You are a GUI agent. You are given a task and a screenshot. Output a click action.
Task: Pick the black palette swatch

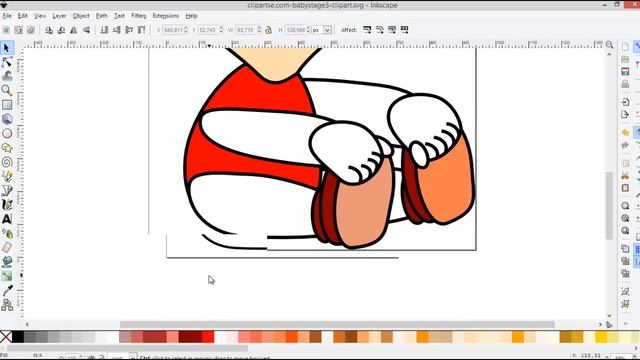point(18,337)
